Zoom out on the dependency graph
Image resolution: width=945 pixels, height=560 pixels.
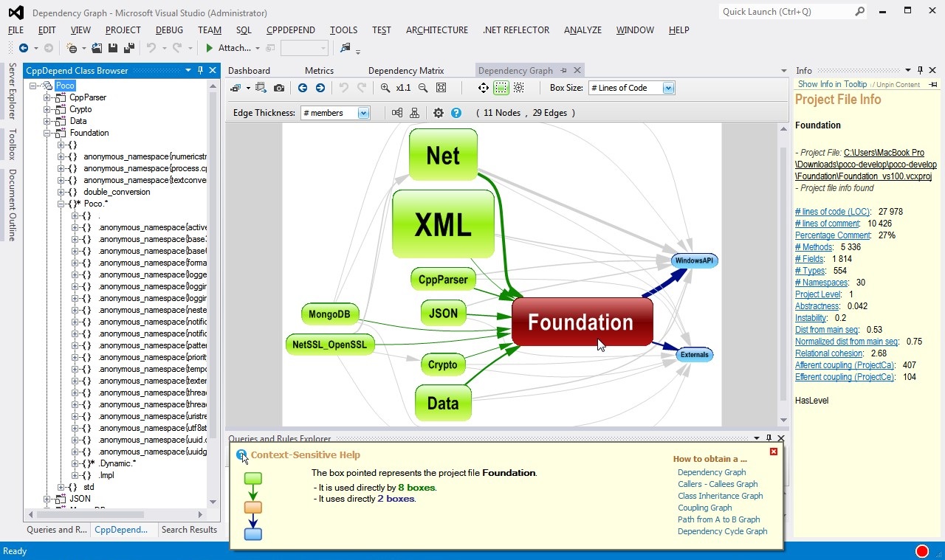[423, 88]
